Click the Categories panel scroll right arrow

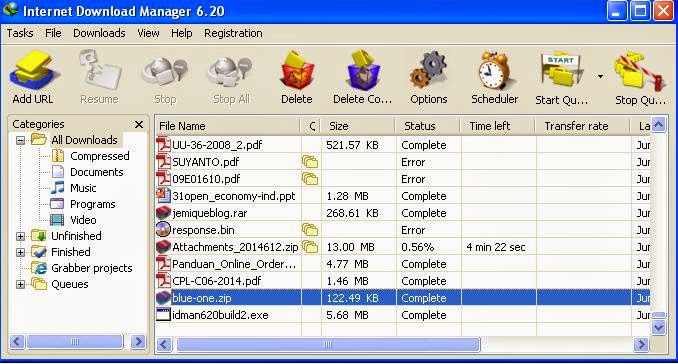pyautogui.click(x=138, y=342)
